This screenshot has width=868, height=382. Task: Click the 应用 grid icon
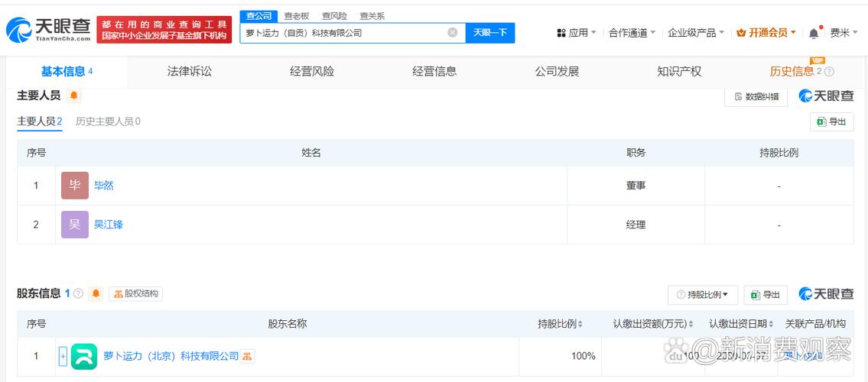561,33
